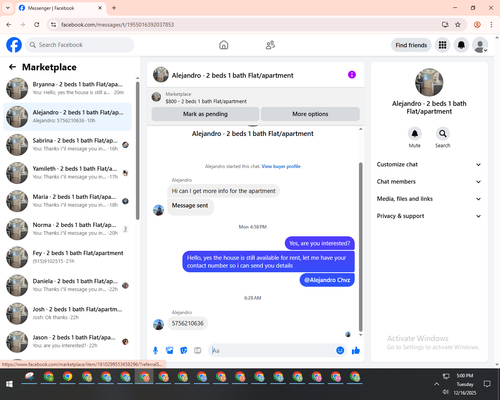Reload the browser page
The height and width of the screenshot is (400, 500).
[x=37, y=25]
